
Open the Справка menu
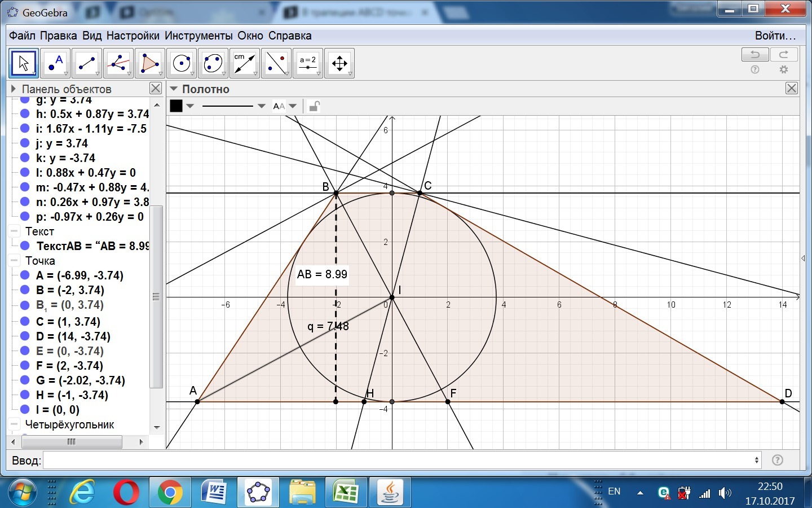pos(290,36)
